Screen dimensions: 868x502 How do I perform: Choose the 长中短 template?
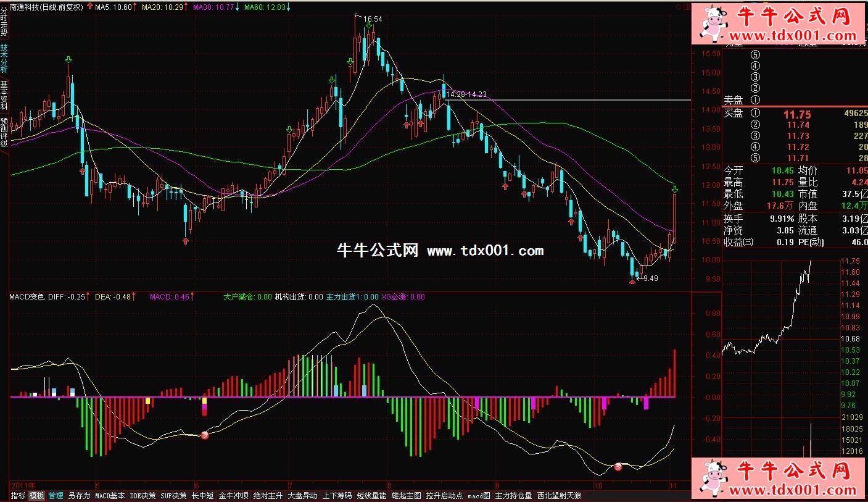click(202, 495)
